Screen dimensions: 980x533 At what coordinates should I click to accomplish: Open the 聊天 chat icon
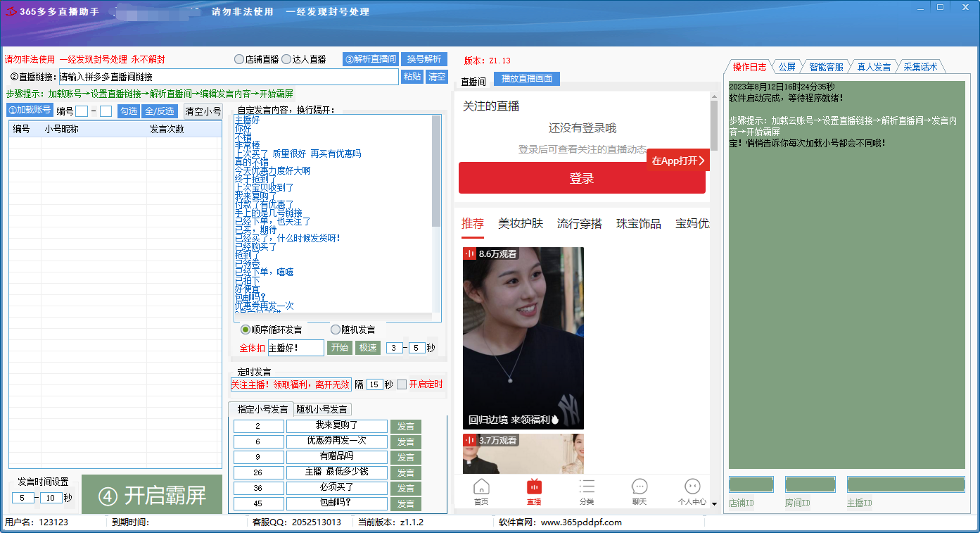click(x=639, y=491)
